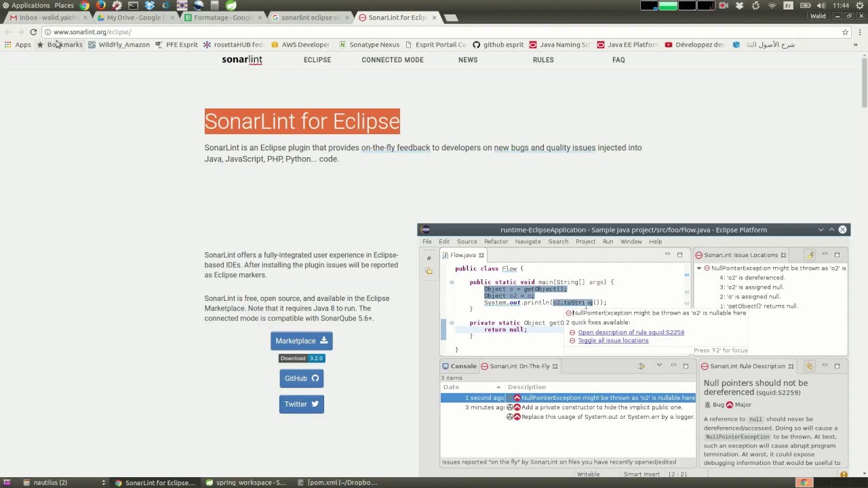Close the SonarLint for Eclipse tab

coord(435,18)
